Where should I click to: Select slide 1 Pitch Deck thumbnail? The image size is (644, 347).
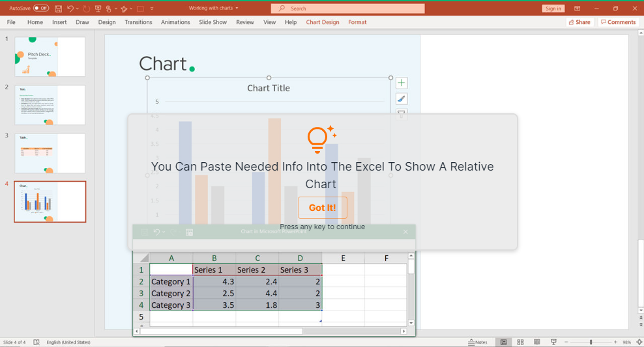coord(50,57)
